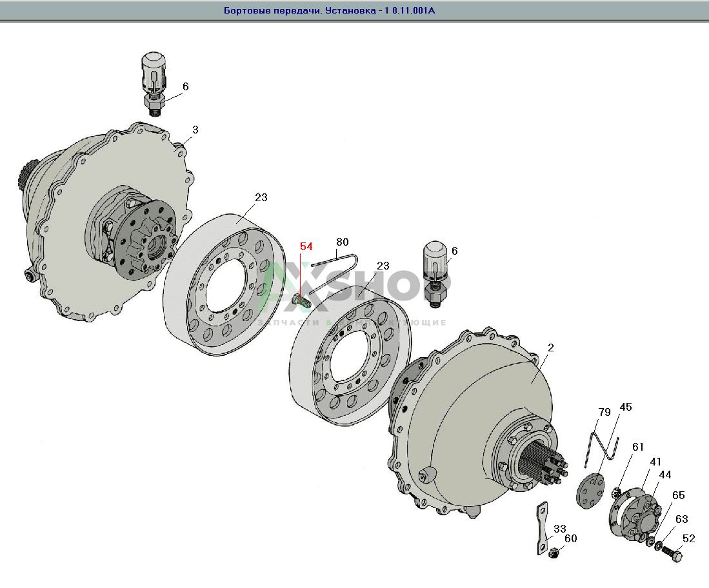Click part number 65 label
Screen dimensions: 709x588
(x=678, y=495)
